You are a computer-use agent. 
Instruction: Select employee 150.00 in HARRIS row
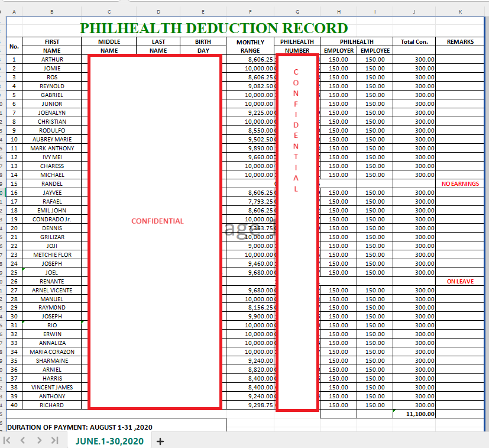tap(375, 378)
